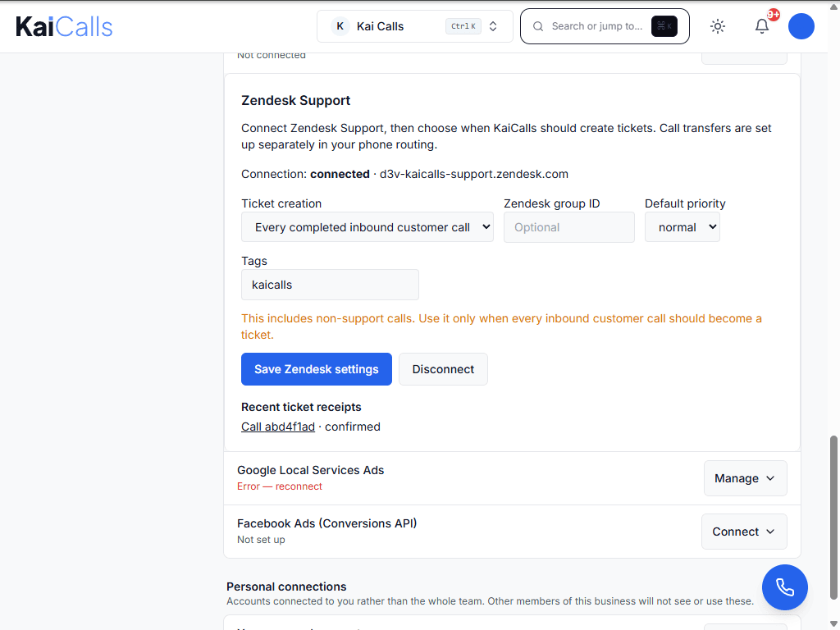Image resolution: width=840 pixels, height=630 pixels.
Task: Click Save Zendesk settings button
Action: (x=317, y=369)
